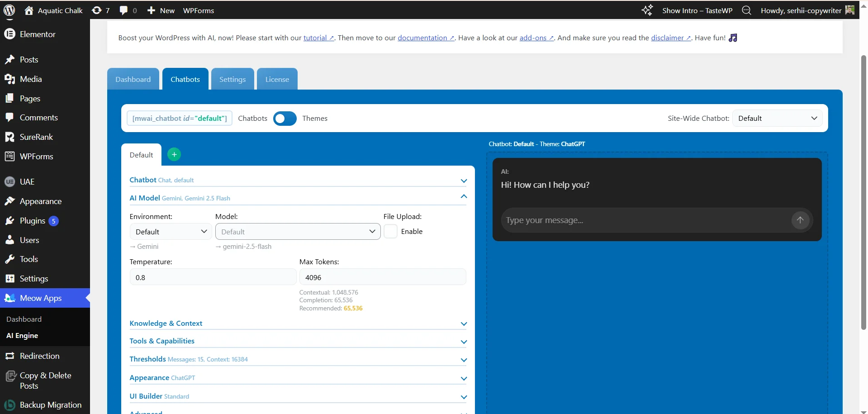Open SureRank via its sidebar icon
The width and height of the screenshot is (868, 414).
(9, 137)
